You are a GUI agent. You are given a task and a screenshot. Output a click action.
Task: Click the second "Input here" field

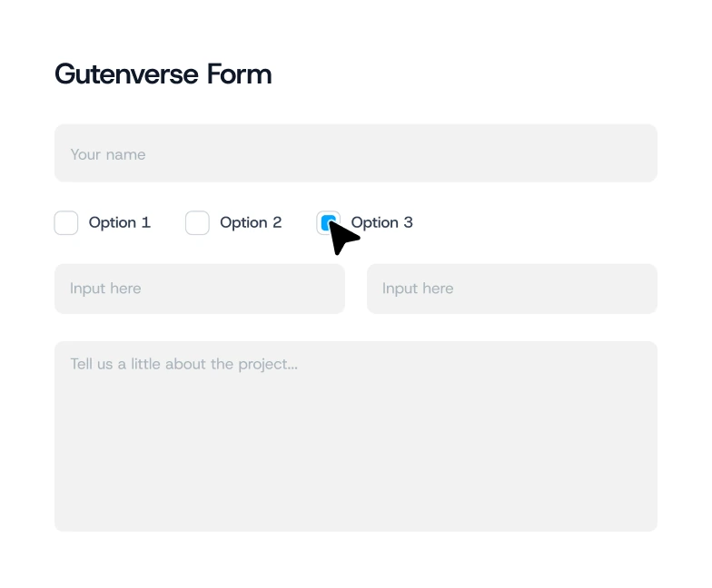pyautogui.click(x=511, y=289)
